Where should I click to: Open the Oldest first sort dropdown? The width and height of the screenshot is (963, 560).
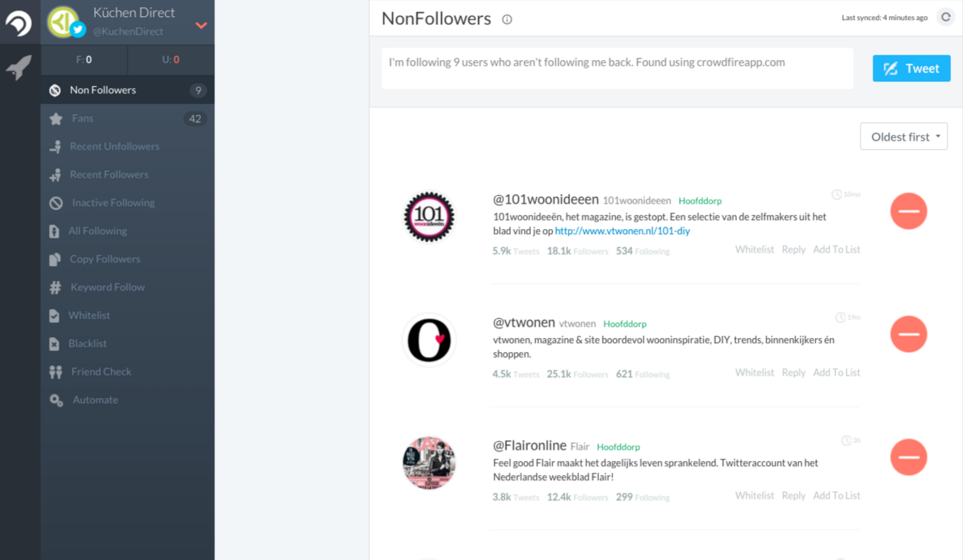(904, 136)
